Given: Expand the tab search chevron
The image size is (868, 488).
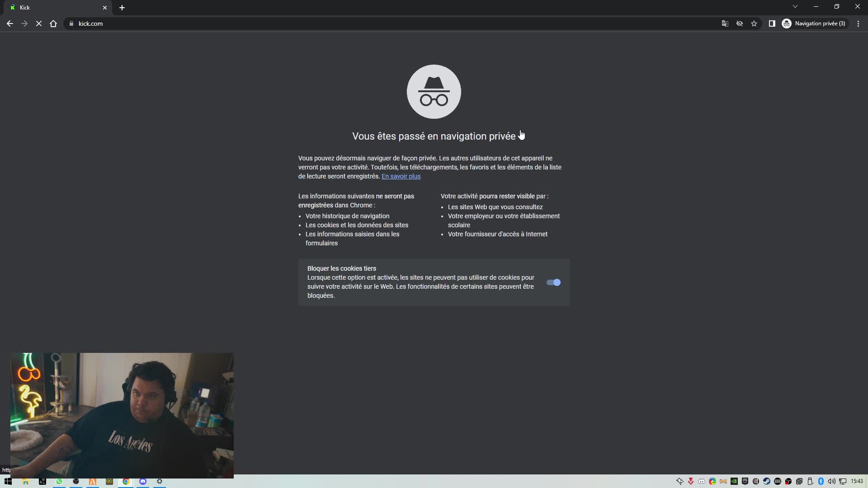Looking at the screenshot, I should (795, 6).
